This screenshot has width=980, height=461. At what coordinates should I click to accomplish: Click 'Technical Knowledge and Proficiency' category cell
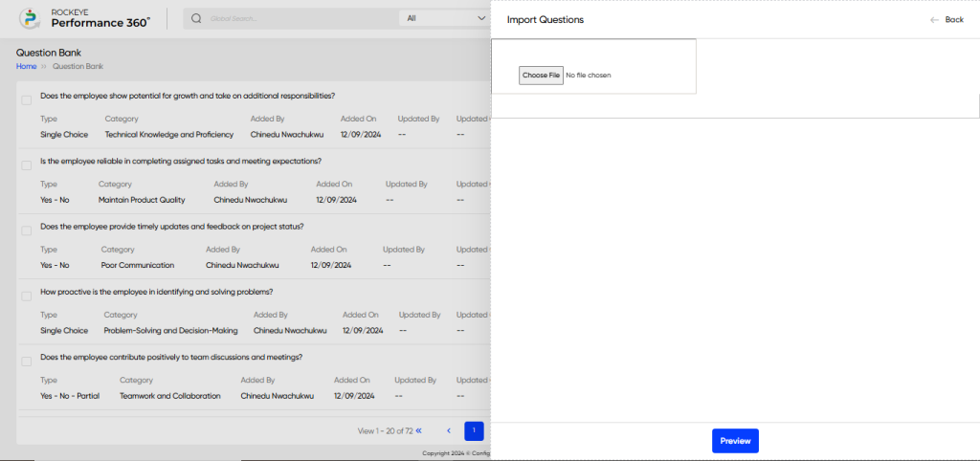[169, 134]
